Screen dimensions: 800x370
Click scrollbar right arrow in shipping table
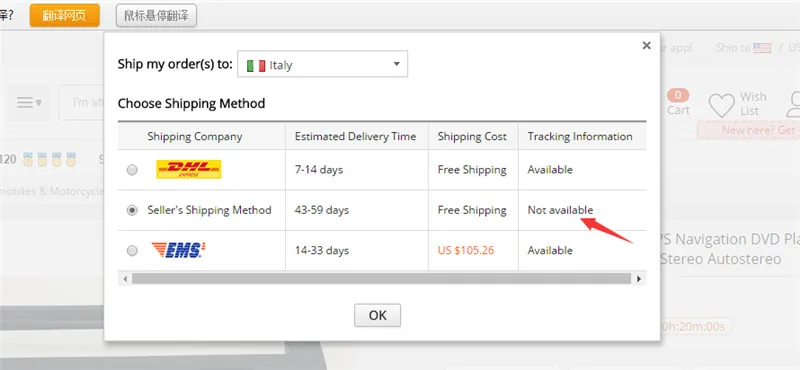[638, 279]
